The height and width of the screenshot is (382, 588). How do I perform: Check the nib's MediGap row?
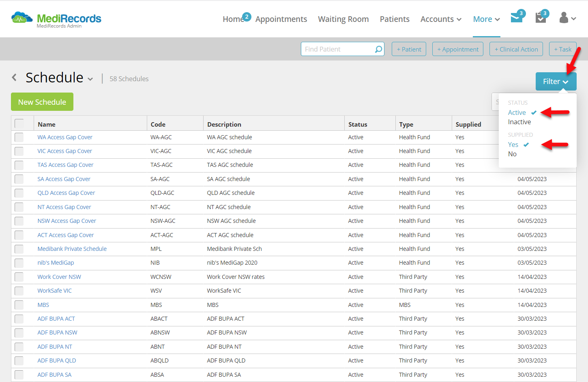[19, 263]
